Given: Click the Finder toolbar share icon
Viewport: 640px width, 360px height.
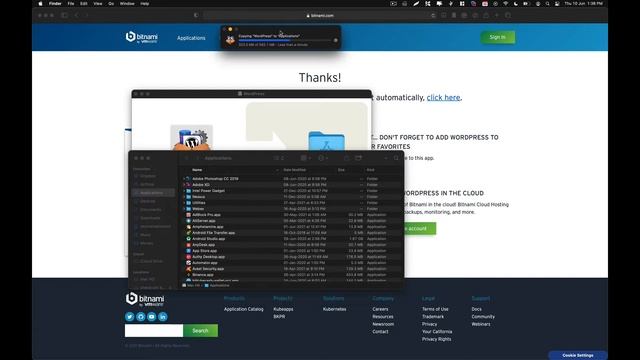Looking at the screenshot, I should coord(347,158).
